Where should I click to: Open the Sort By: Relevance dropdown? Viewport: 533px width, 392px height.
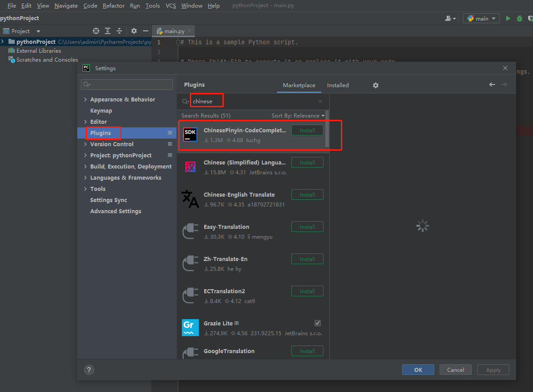298,116
